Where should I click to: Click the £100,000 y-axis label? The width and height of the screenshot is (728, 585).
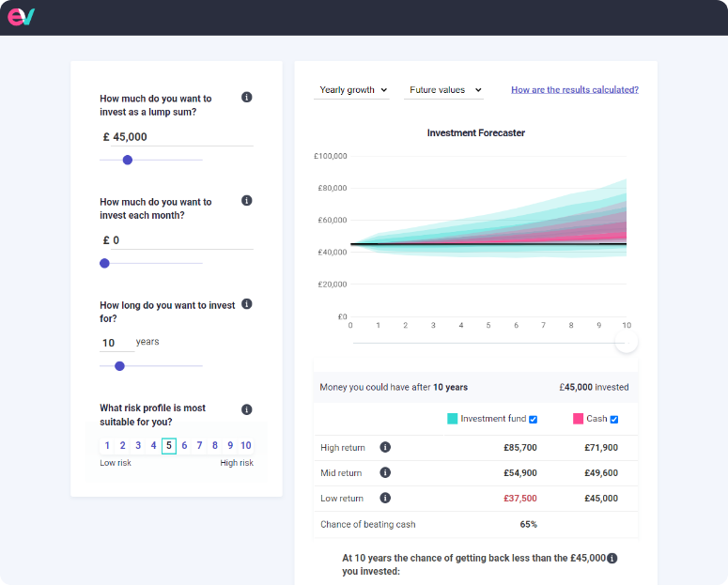(330, 156)
